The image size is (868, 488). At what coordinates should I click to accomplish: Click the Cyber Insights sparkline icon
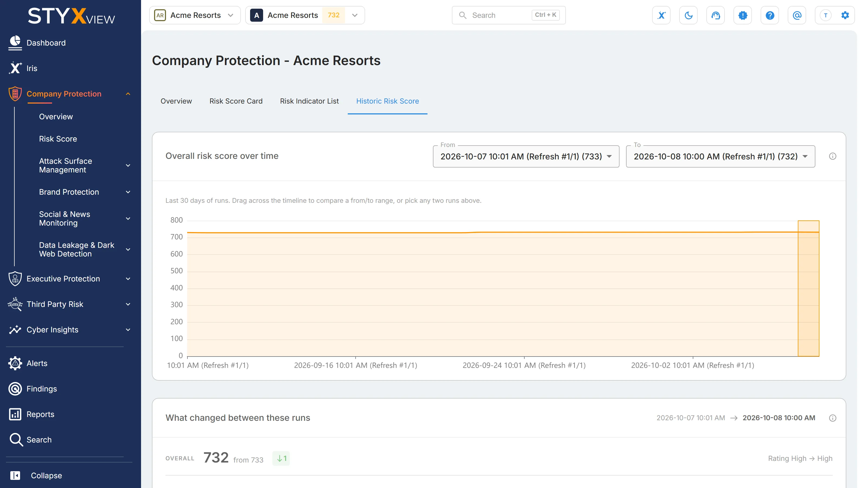(15, 330)
